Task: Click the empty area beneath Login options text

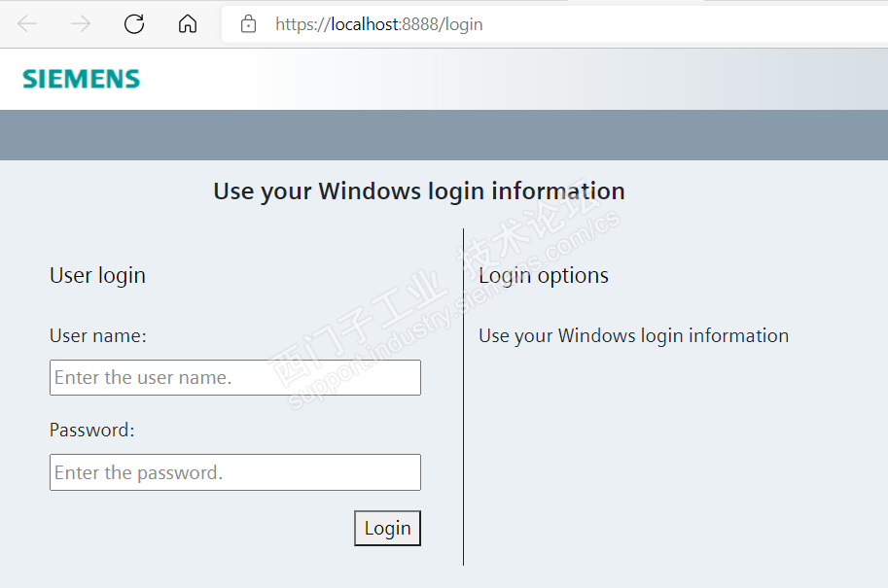Action: [x=671, y=457]
